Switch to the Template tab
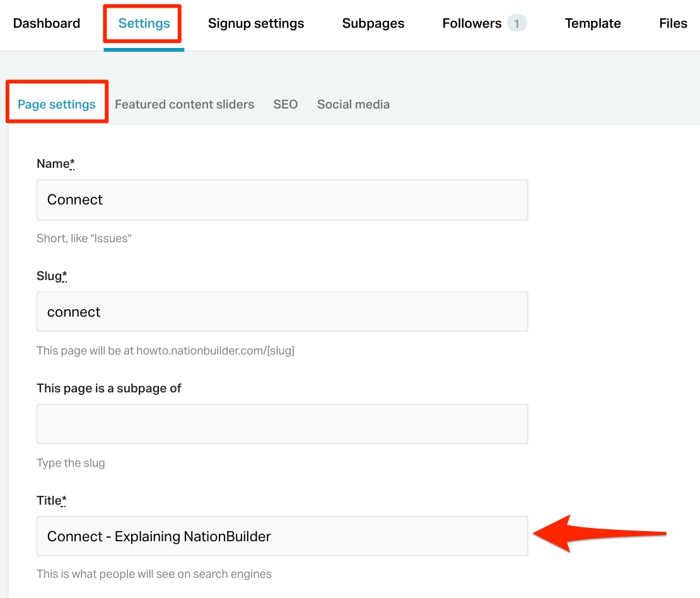This screenshot has width=700, height=598. pyautogui.click(x=592, y=23)
